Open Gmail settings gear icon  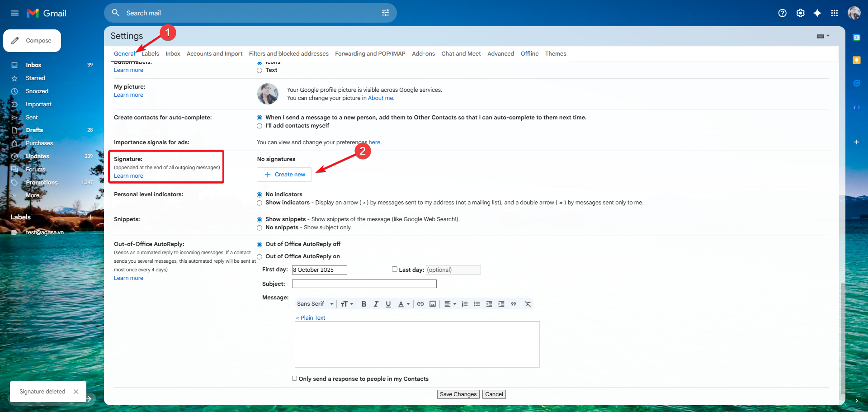click(x=800, y=13)
